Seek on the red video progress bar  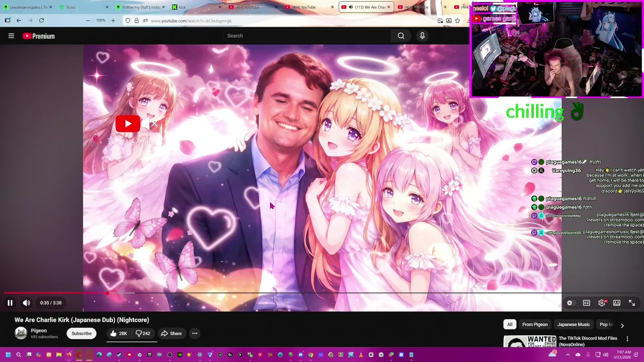point(55,293)
